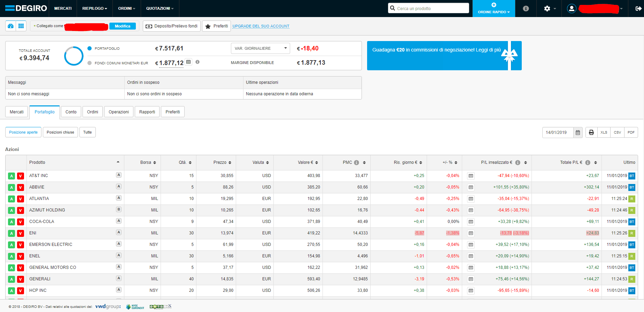Print the portfolio list
The image size is (644, 312).
point(591,133)
